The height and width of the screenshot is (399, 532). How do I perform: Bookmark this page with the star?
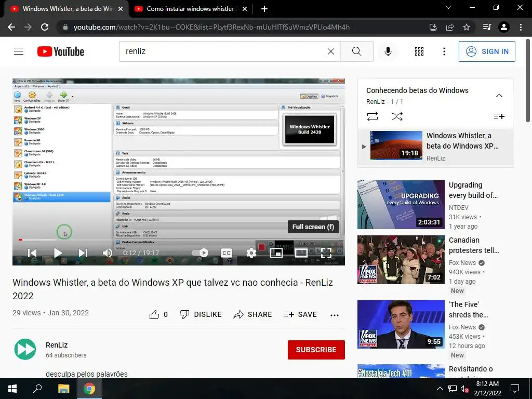point(467,27)
